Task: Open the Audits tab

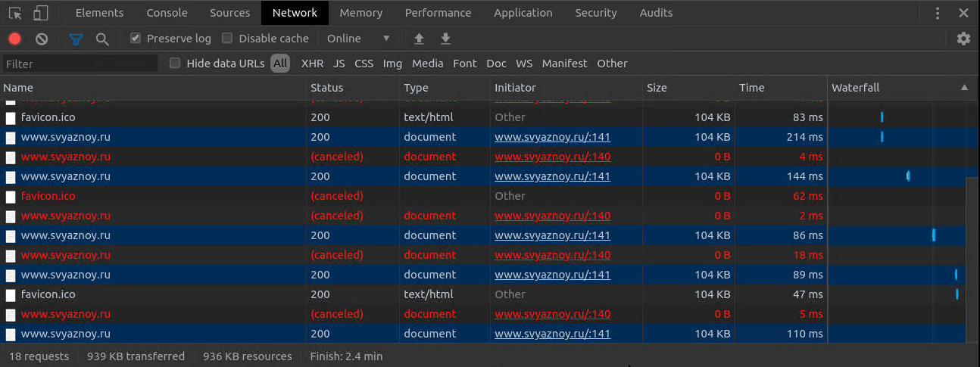Action: [x=656, y=13]
